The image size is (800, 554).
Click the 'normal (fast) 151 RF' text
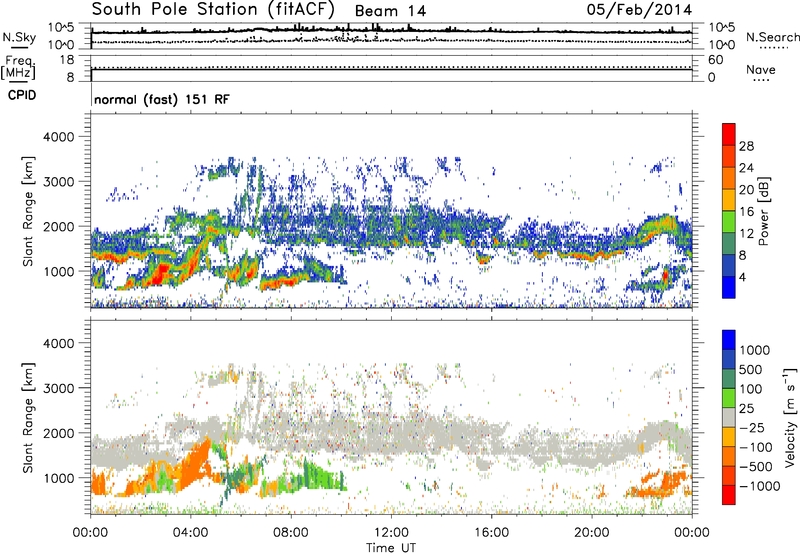(162, 99)
